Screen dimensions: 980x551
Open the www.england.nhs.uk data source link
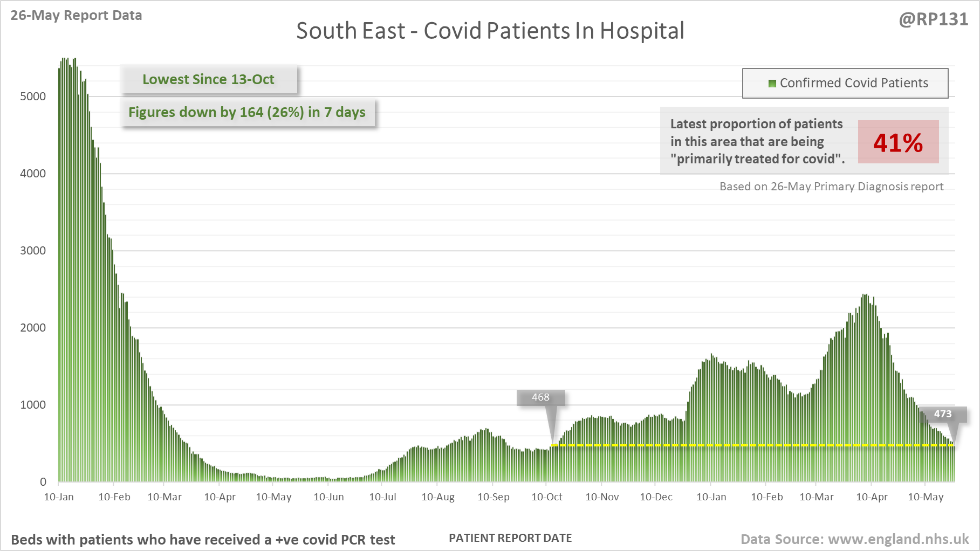(x=898, y=539)
